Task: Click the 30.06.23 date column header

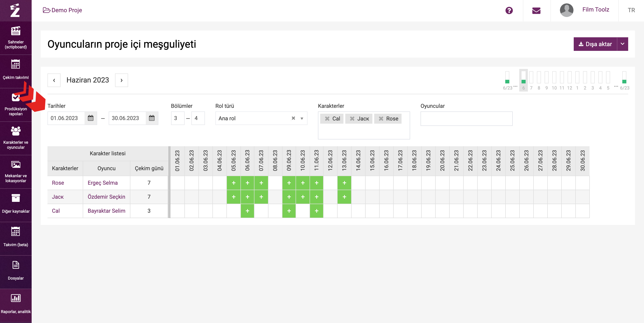Action: tap(582, 160)
